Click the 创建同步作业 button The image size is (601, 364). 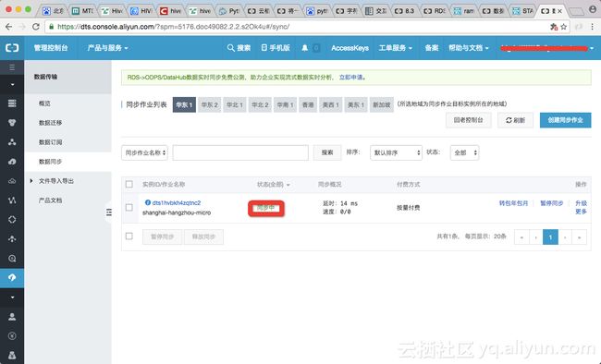(565, 120)
